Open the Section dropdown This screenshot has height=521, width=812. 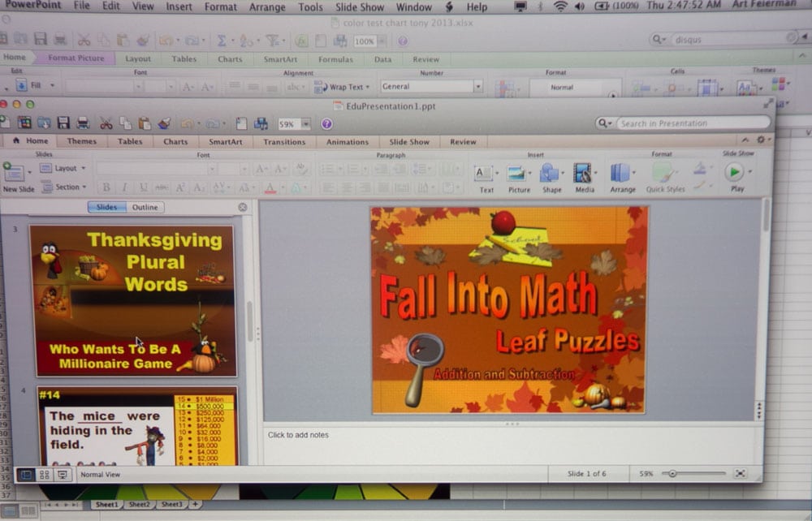coord(64,187)
